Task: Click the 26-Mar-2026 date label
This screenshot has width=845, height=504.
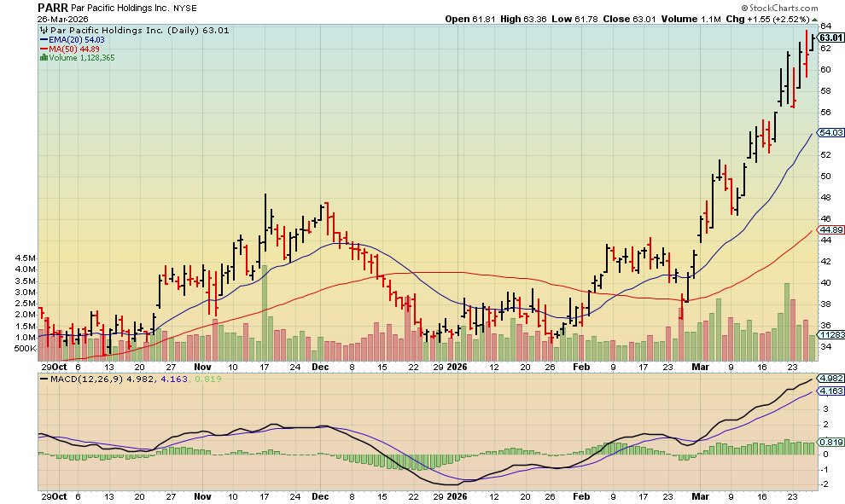Action: (x=62, y=19)
